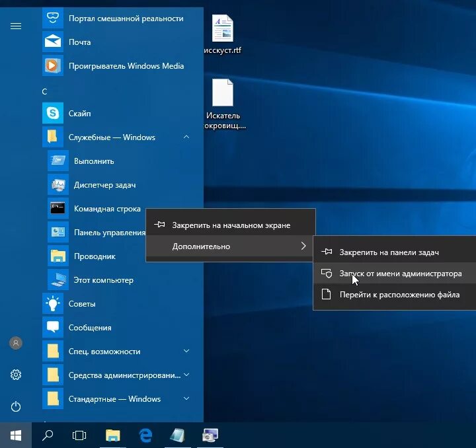Viewport: 476px width, 448px height.
Task: Launch the Почта mail app icon
Action: (x=53, y=42)
